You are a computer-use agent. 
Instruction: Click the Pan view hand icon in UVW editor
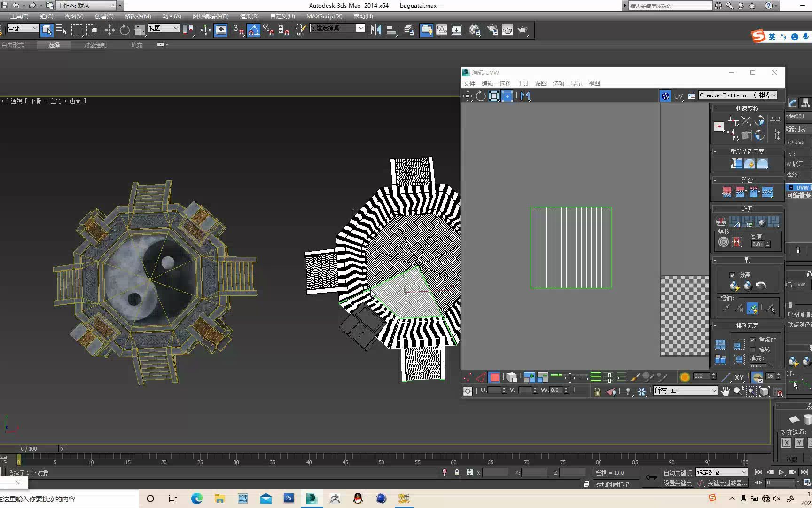click(726, 391)
